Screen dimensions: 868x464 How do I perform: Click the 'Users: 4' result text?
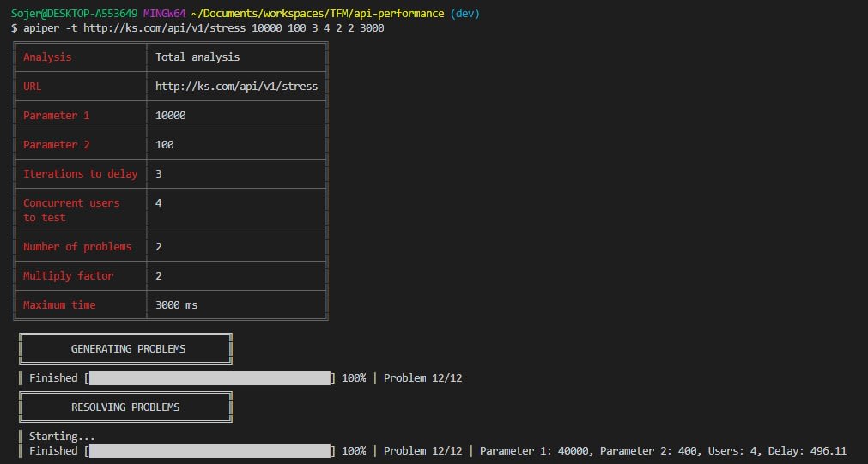pos(733,451)
